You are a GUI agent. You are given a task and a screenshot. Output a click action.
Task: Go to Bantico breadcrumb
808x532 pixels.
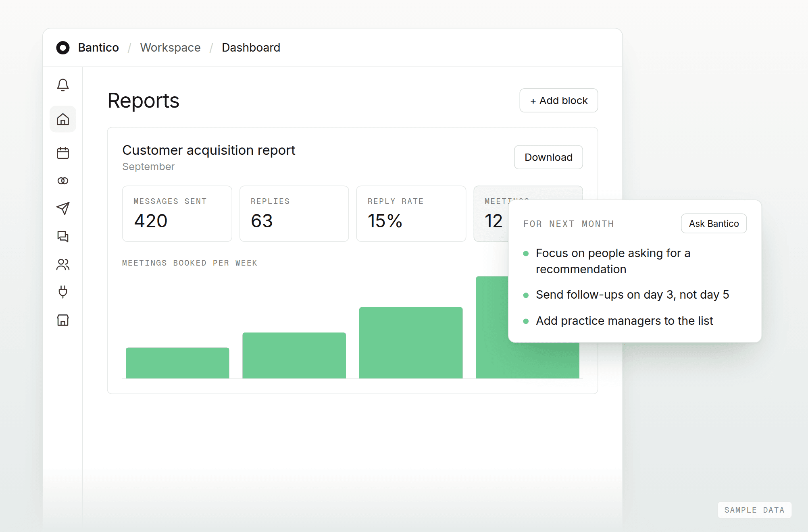[98, 48]
